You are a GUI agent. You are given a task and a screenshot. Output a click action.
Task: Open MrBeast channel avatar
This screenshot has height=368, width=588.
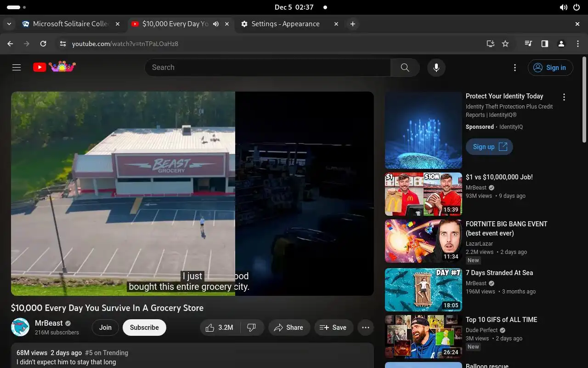[x=20, y=327]
